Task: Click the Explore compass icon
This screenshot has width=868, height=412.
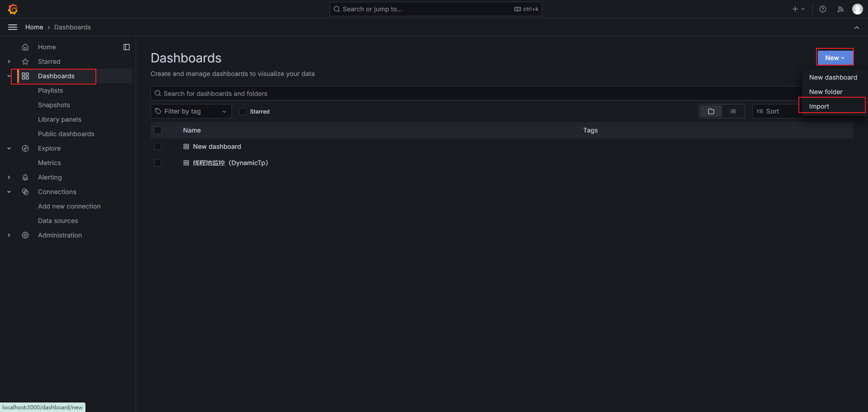Action: tap(25, 148)
